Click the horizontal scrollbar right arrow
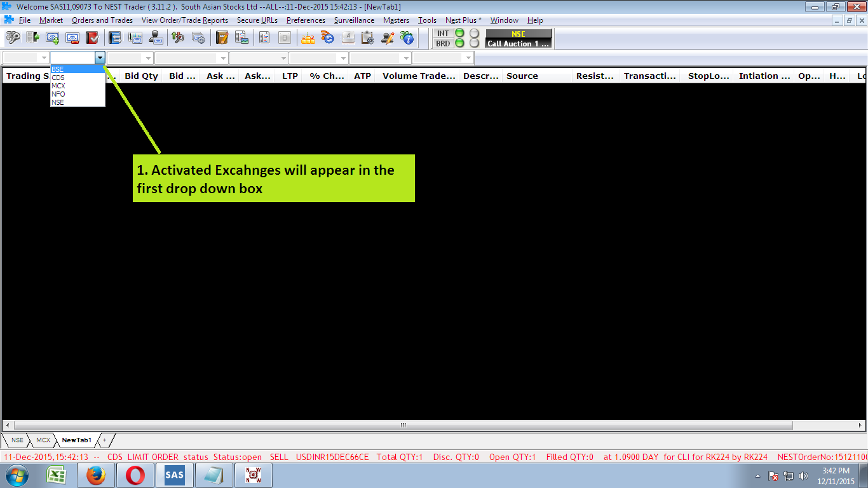The image size is (868, 488). [862, 425]
